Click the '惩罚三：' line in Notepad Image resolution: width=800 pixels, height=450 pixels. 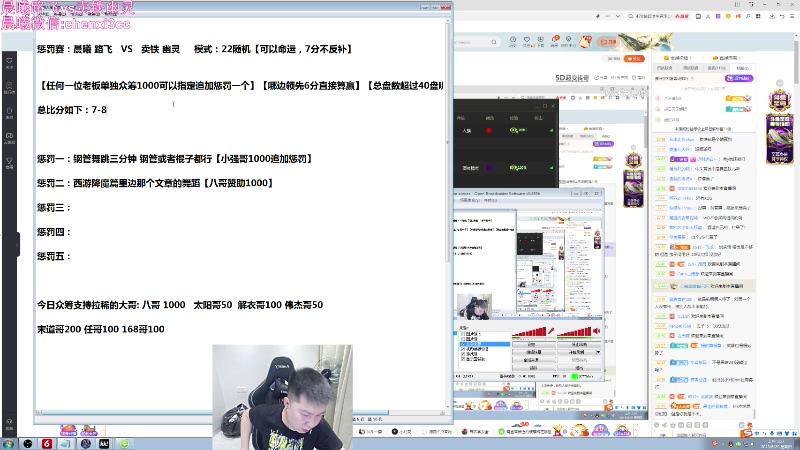(54, 208)
